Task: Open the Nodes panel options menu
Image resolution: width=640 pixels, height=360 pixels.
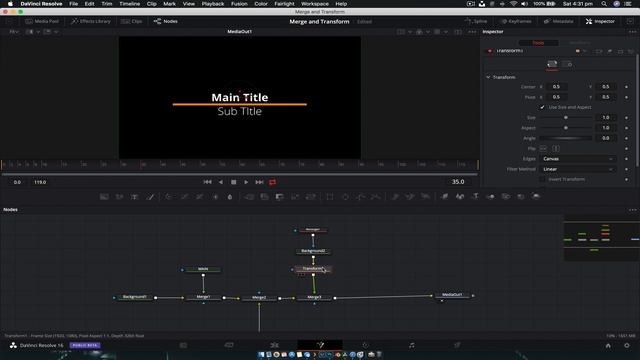Action: (x=633, y=210)
